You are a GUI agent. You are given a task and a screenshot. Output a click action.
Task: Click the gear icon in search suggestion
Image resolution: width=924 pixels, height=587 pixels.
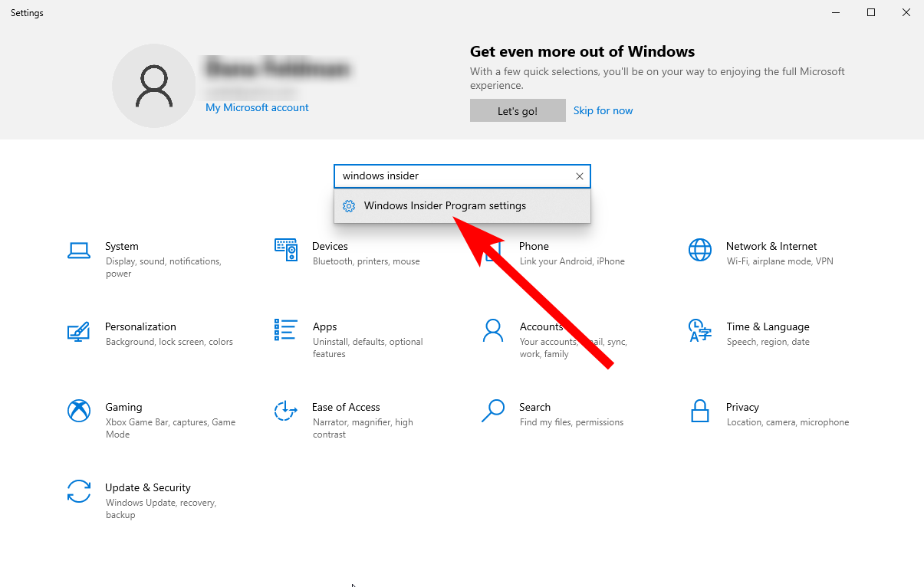click(x=349, y=206)
